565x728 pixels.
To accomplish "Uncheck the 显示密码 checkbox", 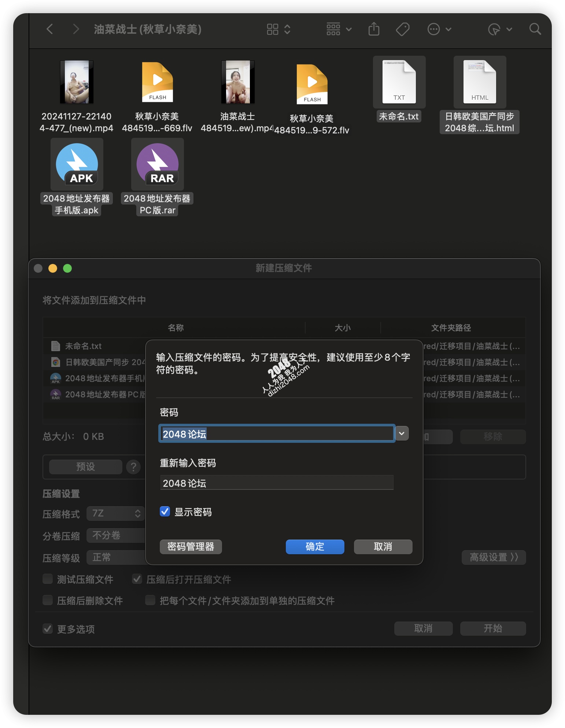I will coord(165,511).
